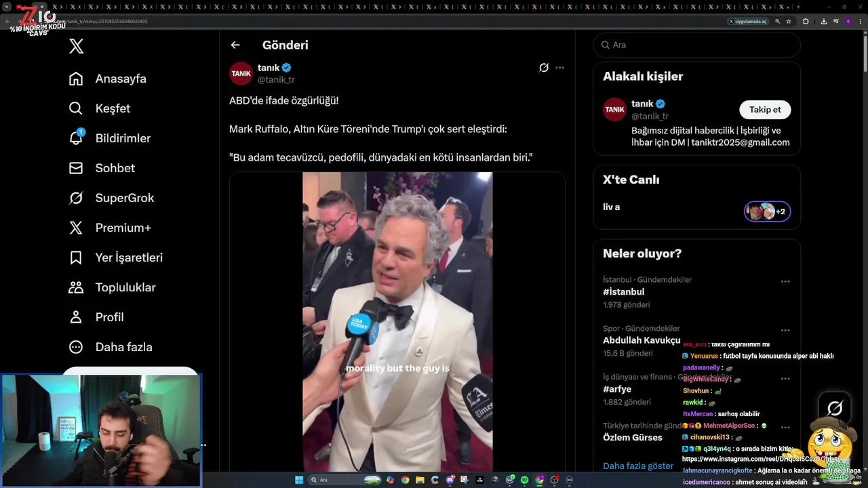Open tanık profile avatar on the post
The width and height of the screenshot is (868, 488).
pos(241,73)
